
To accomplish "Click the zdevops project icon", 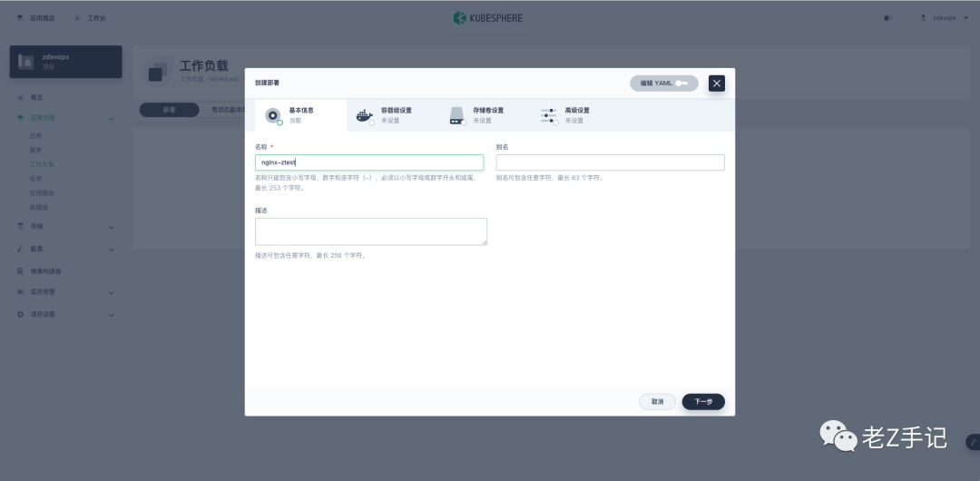I will pos(25,62).
